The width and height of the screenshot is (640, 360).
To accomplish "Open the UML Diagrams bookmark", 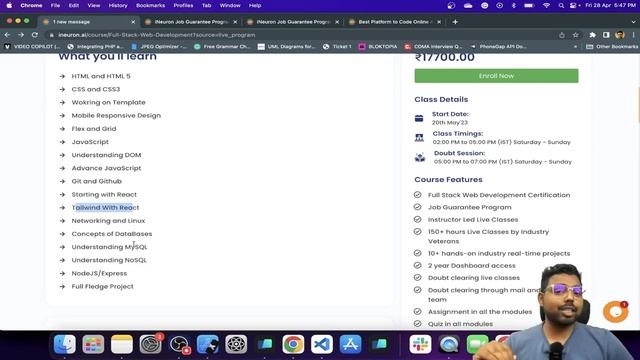I will click(287, 47).
